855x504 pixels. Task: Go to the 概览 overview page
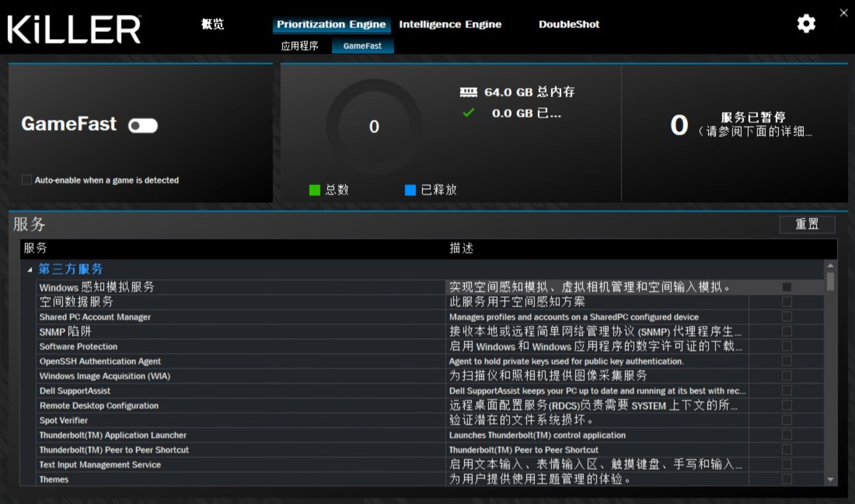pos(212,24)
